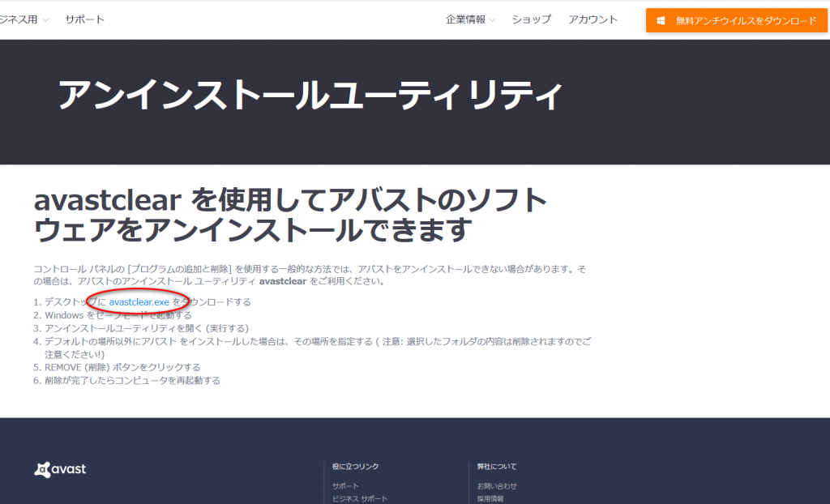This screenshot has width=830, height=504.
Task: Open the 企業情報 menu
Action: [x=466, y=19]
